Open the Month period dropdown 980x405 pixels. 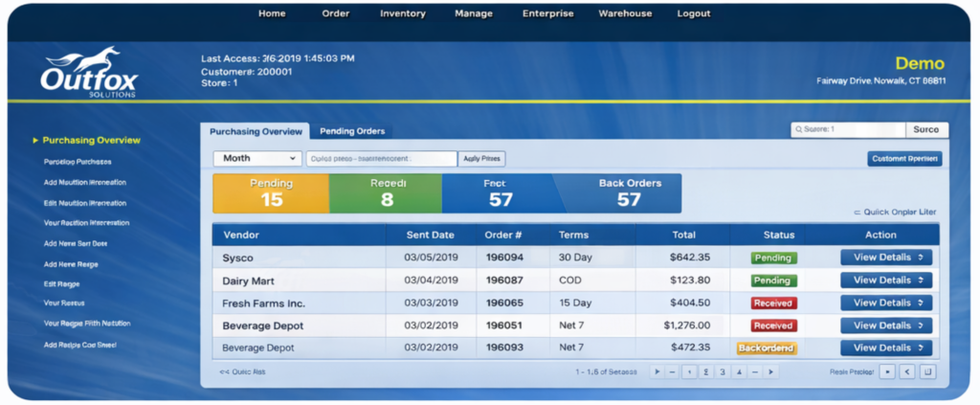click(256, 159)
